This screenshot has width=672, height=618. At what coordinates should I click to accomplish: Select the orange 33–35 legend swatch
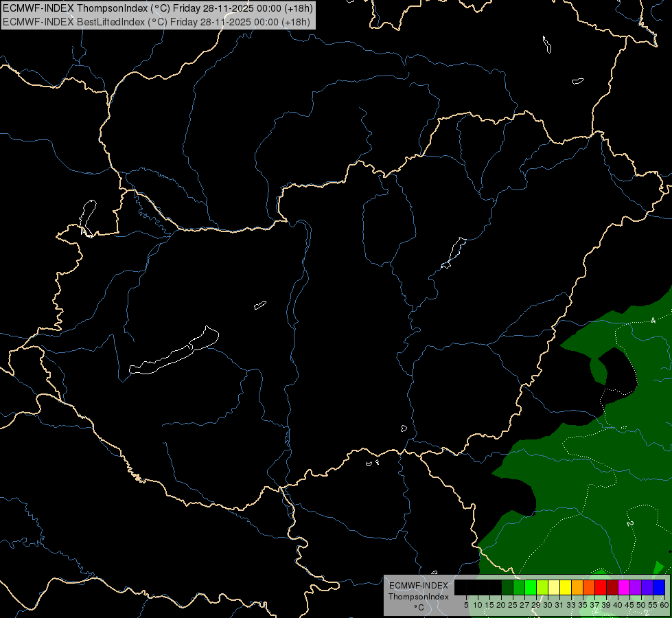point(577,588)
